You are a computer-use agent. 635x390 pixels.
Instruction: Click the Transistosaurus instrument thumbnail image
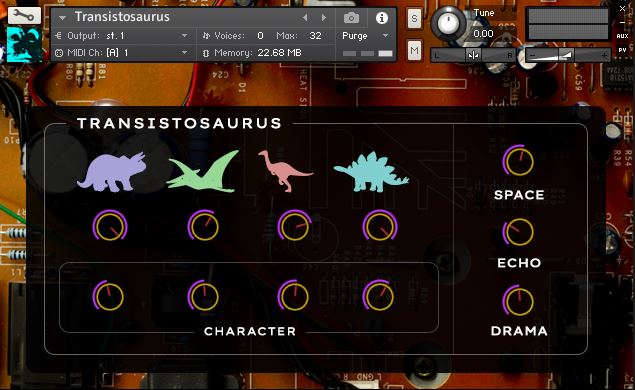[24, 44]
